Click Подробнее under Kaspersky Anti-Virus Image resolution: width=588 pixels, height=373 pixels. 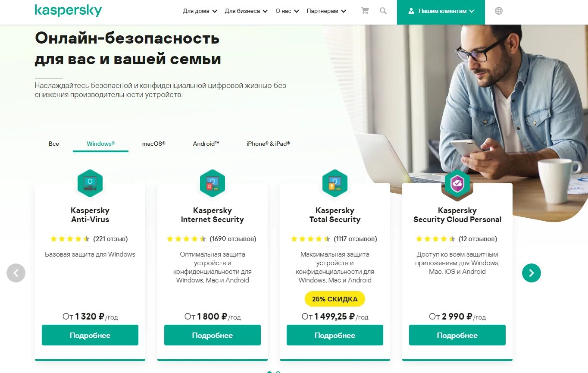tap(90, 335)
